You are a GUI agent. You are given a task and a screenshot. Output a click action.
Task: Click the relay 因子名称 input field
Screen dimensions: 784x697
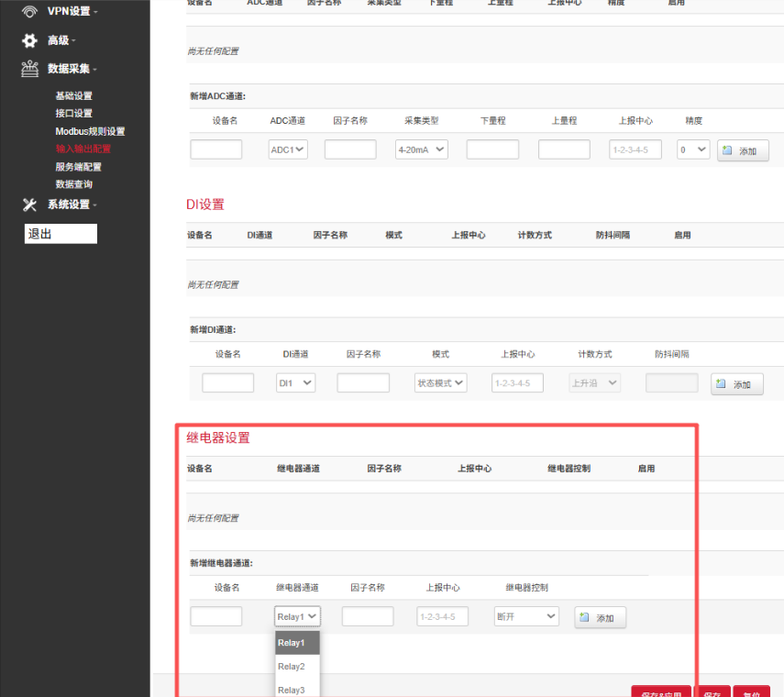pos(368,616)
